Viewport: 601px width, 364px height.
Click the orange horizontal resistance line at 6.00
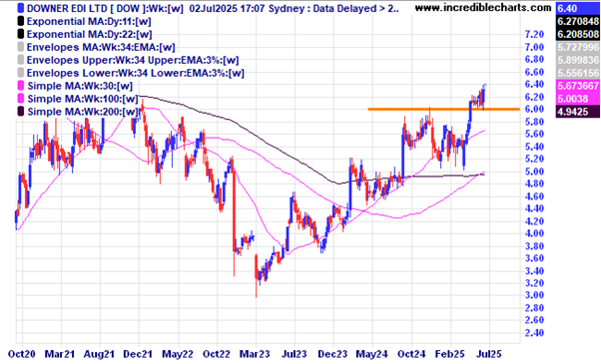443,109
